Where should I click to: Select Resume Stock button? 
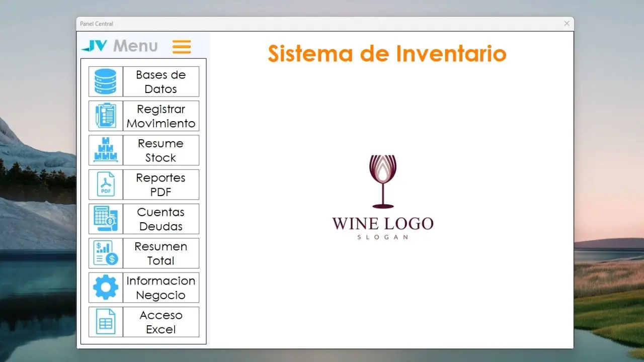(161, 150)
